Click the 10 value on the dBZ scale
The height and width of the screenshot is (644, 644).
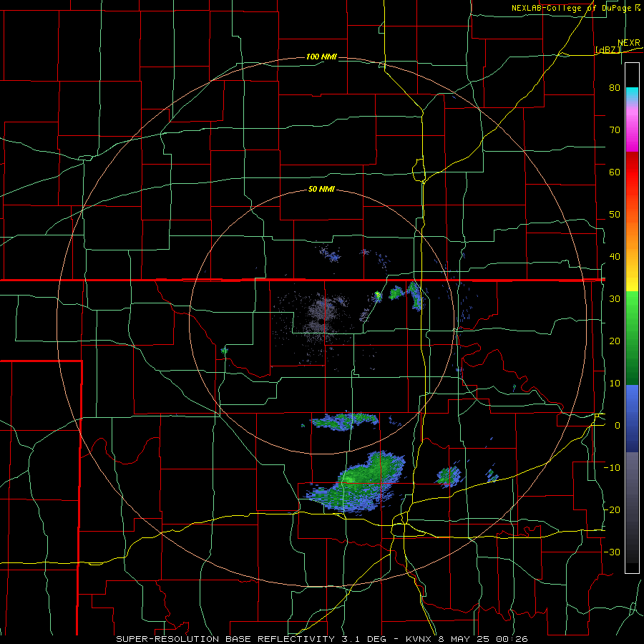tap(615, 384)
